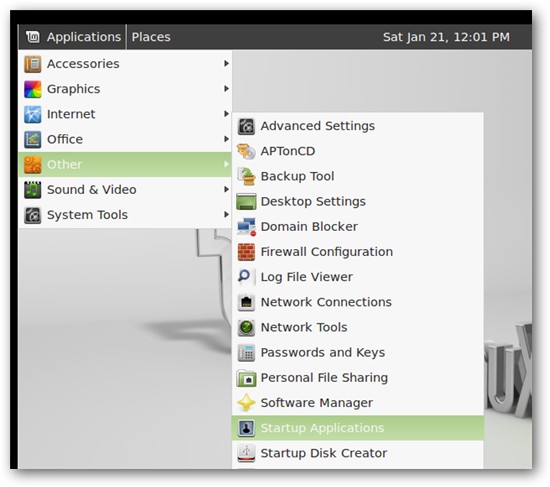Select the highlighted Other menu entry
Viewport: 550px width, 487px height.
[x=125, y=165]
